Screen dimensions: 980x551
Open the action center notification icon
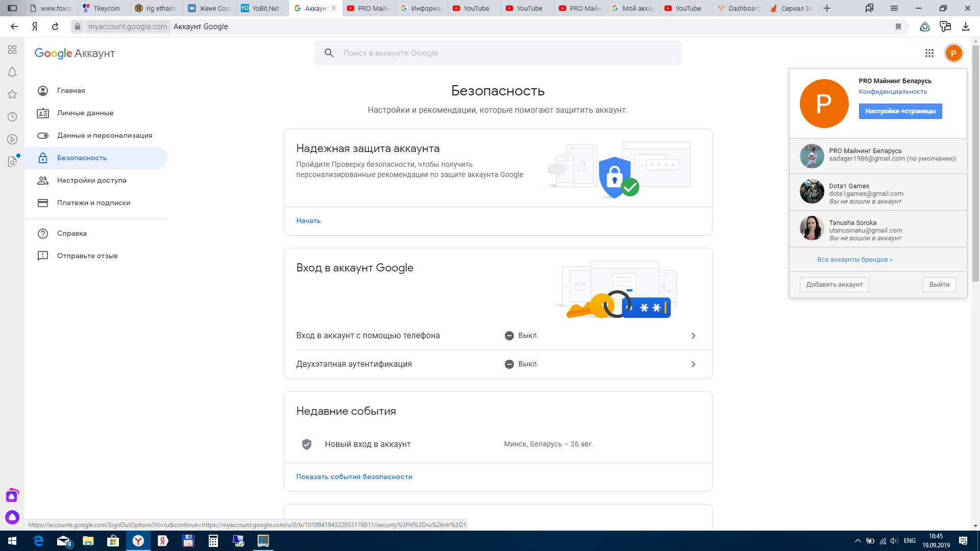[x=963, y=541]
